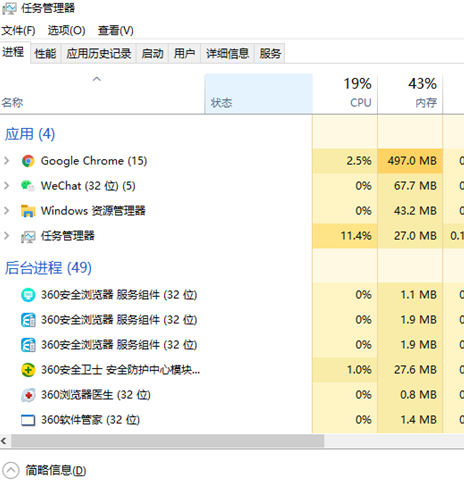Click the Windows 资源管理器 folder icon
This screenshot has height=486, width=464.
(28, 211)
